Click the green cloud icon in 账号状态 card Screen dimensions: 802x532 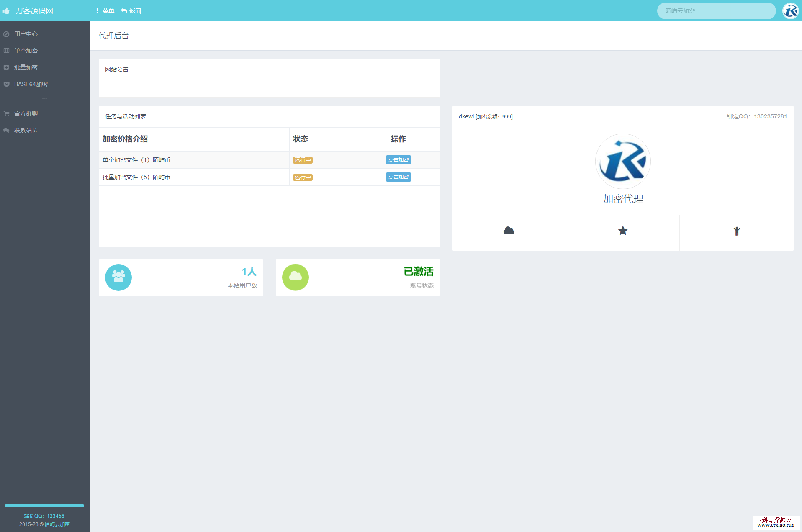click(x=296, y=277)
